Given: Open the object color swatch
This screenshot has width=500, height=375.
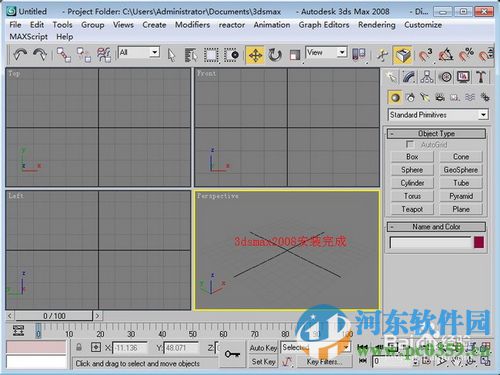Looking at the screenshot, I should [x=479, y=242].
